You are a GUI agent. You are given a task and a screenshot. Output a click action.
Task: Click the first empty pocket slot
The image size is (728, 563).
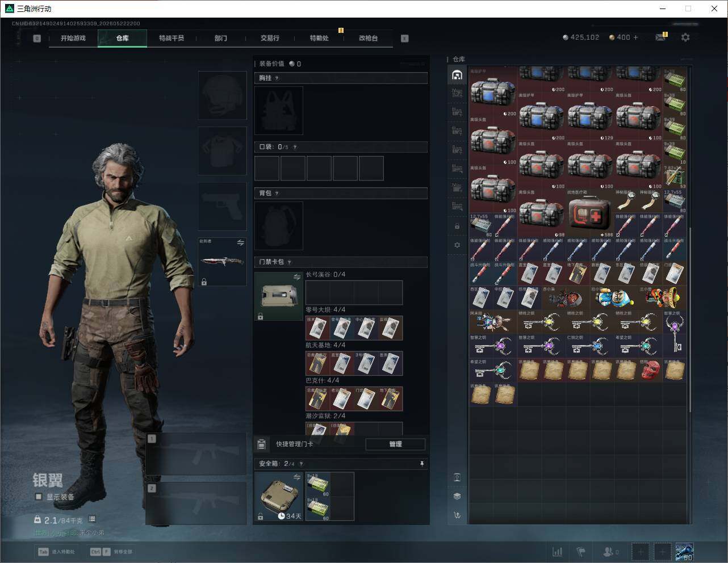[x=267, y=169]
